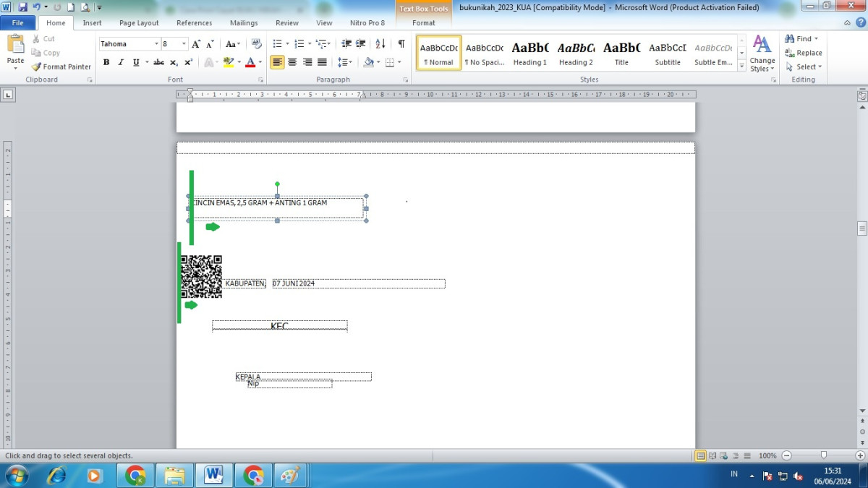Toggle Underline formatting

pos(136,62)
